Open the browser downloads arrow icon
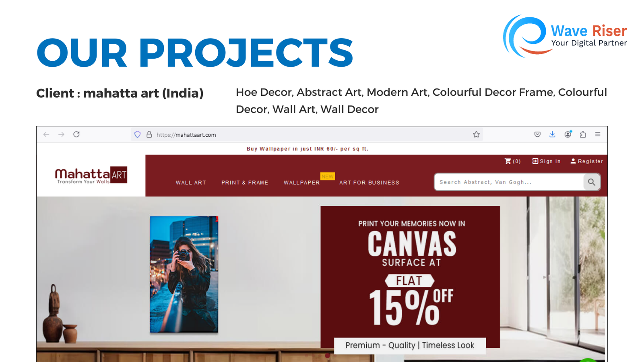 (x=552, y=134)
